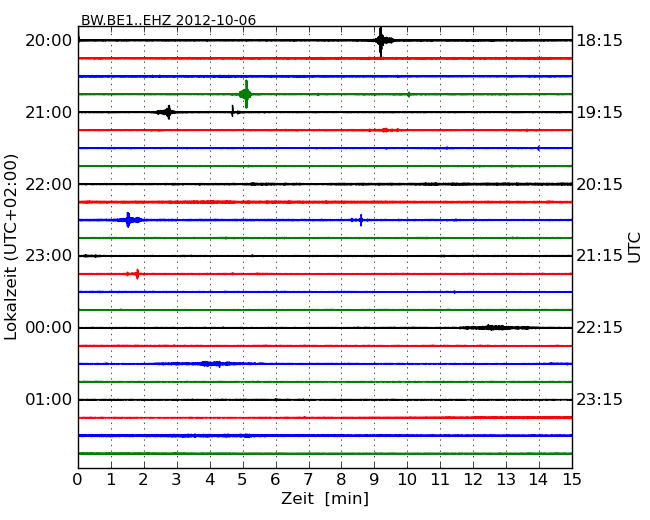This screenshot has width=650, height=520.
Task: Select the vertical UTC axis label
Action: pos(634,248)
